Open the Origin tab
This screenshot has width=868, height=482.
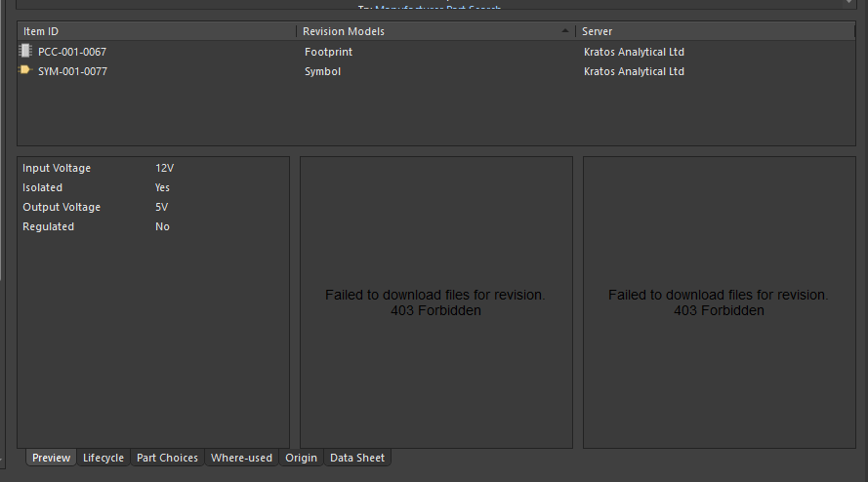point(301,458)
